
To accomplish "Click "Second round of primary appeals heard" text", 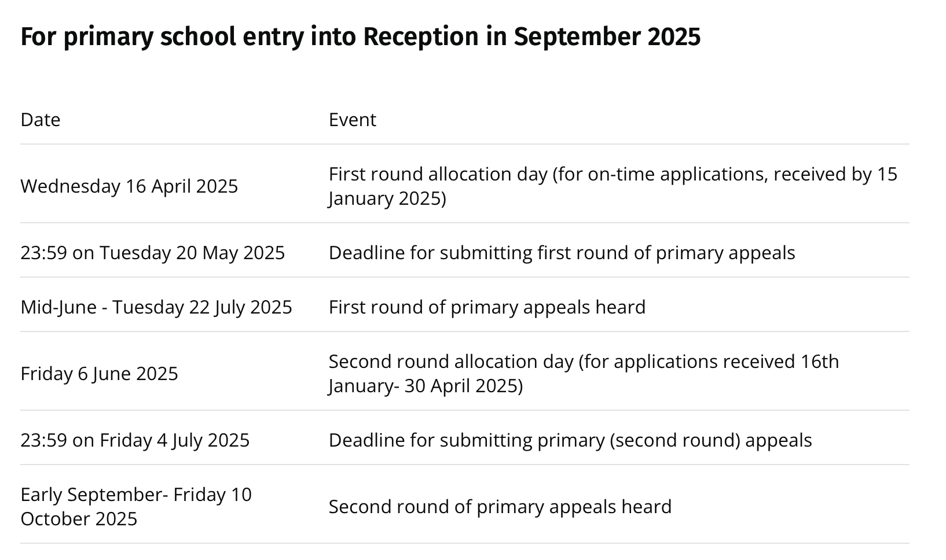I will click(x=500, y=507).
